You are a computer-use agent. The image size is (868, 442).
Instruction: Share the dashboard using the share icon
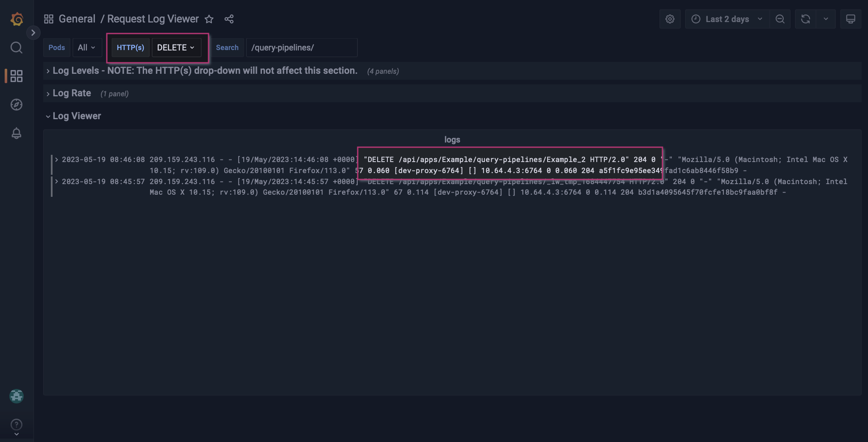click(228, 19)
